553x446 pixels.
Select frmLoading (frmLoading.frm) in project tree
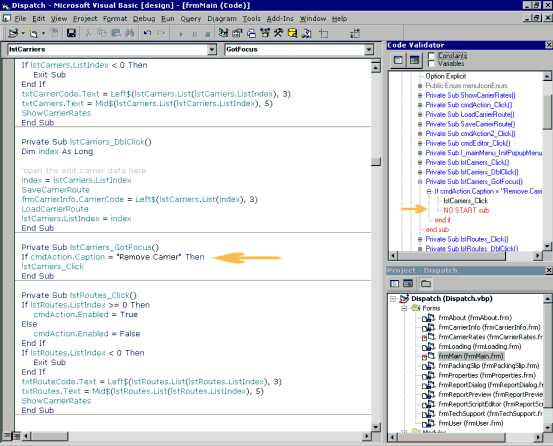(480, 347)
